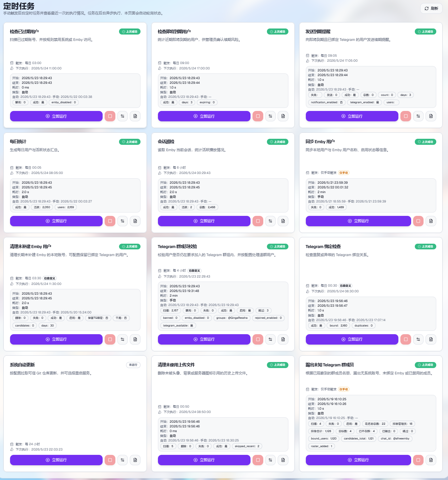
Task: Run 系统自动更新 task immediately
Action: pyautogui.click(x=56, y=460)
